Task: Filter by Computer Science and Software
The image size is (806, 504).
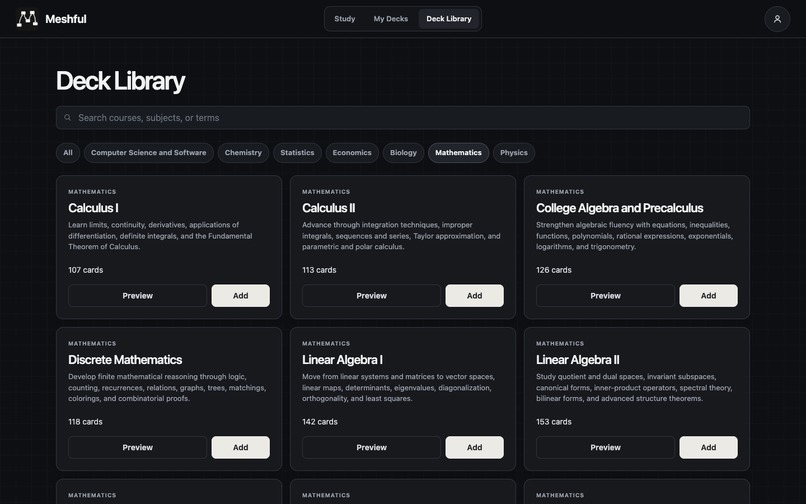Action: (x=149, y=153)
